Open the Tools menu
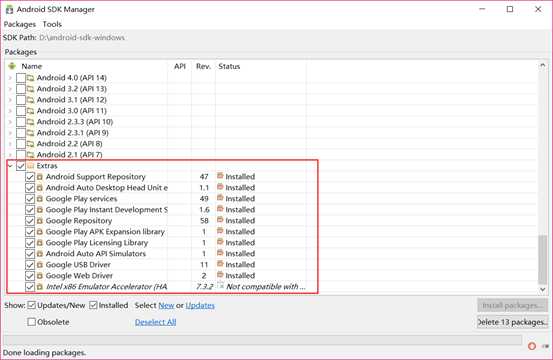Screen dimensions: 553x360 coord(52,24)
